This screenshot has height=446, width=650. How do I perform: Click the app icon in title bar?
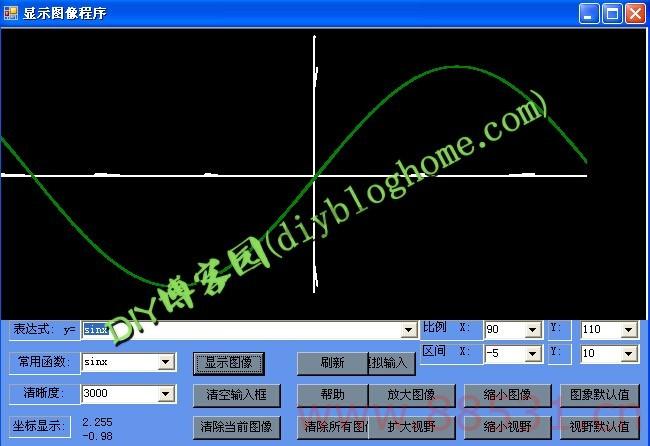pos(11,13)
